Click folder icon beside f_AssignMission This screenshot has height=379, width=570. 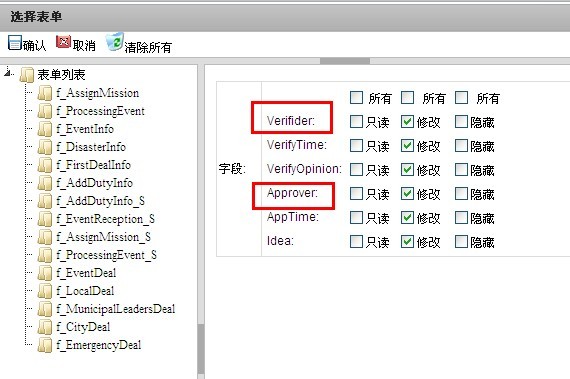pyautogui.click(x=45, y=93)
